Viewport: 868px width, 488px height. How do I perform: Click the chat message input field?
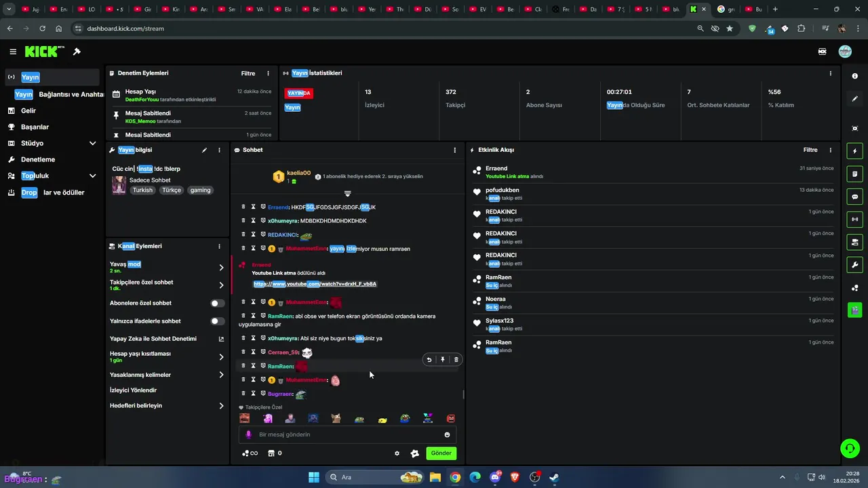click(x=347, y=435)
